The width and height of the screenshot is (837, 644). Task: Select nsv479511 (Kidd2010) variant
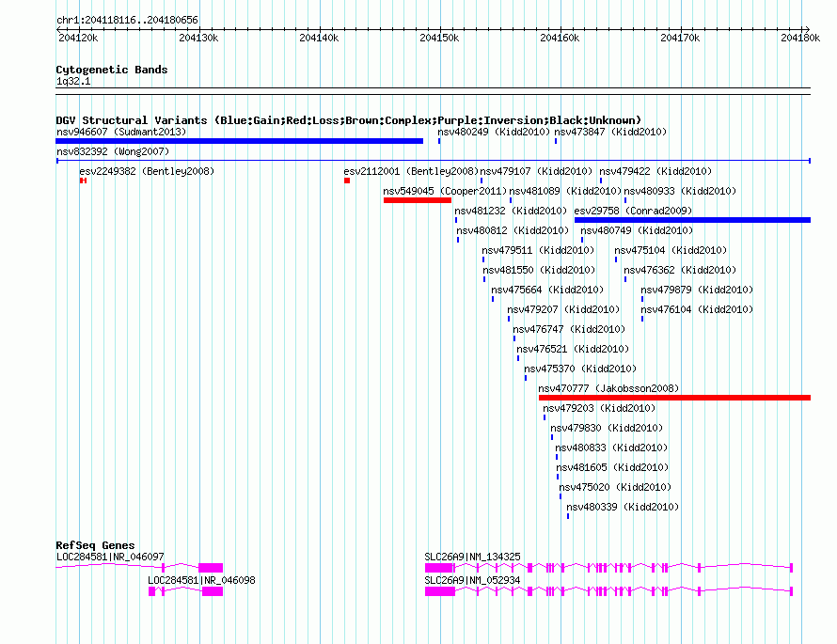click(x=538, y=250)
